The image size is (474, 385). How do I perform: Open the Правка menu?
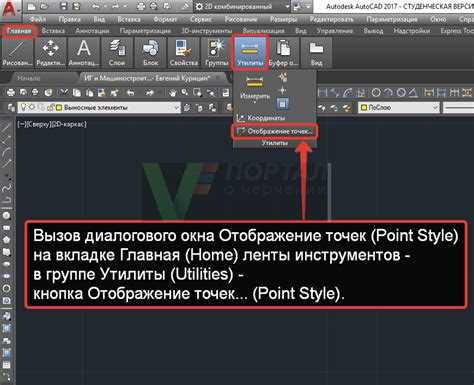click(69, 19)
